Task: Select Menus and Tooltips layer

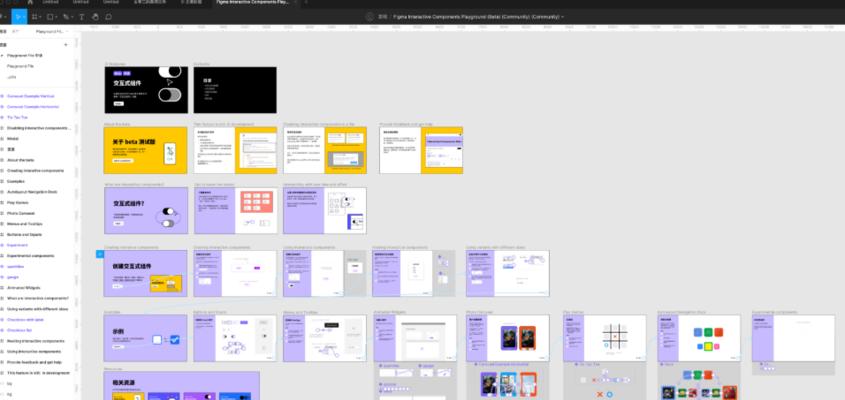Action: 24,224
